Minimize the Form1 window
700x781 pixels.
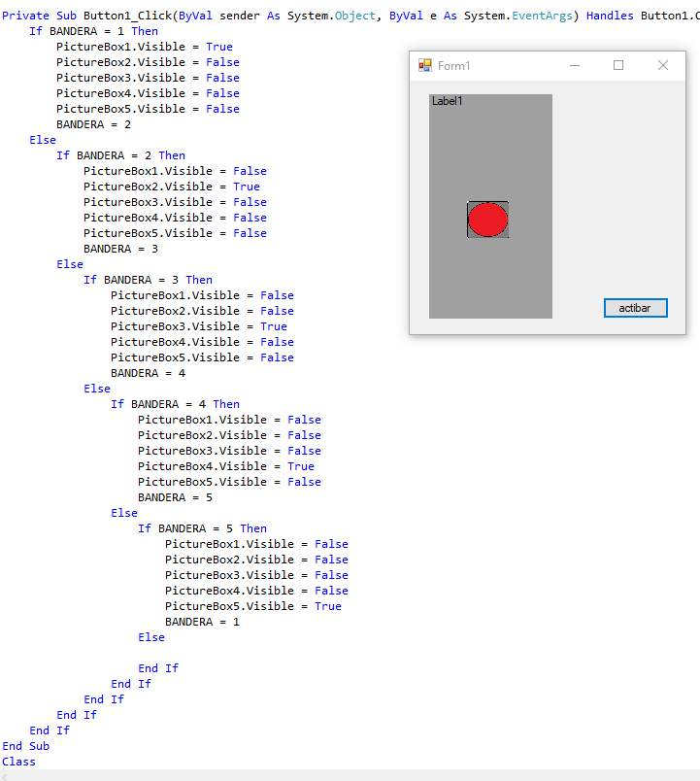[575, 65]
